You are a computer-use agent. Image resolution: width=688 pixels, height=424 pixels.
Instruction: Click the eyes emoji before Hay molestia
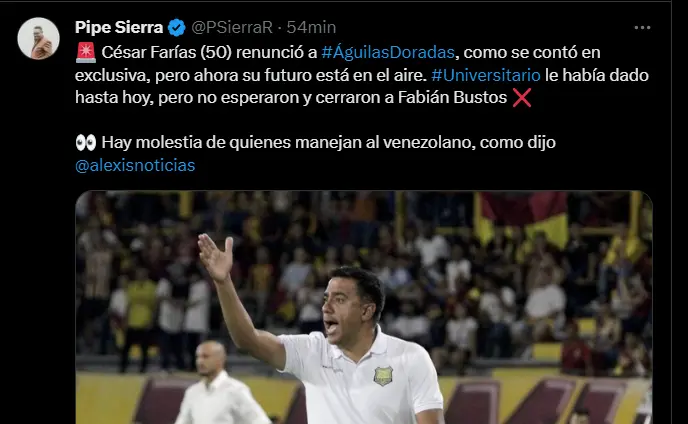point(86,143)
